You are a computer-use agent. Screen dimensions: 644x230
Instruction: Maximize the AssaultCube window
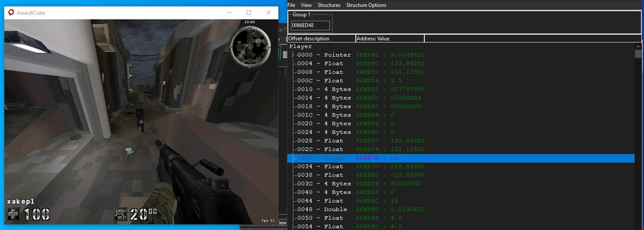coord(249,13)
